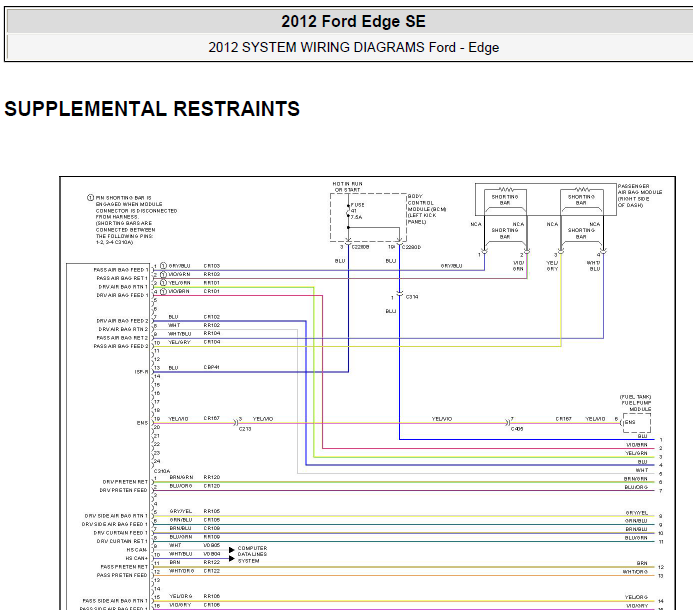Click the 'COMPUTER DATA LINES SYSTEM' reference
This screenshot has width=693, height=610.
tap(252, 554)
